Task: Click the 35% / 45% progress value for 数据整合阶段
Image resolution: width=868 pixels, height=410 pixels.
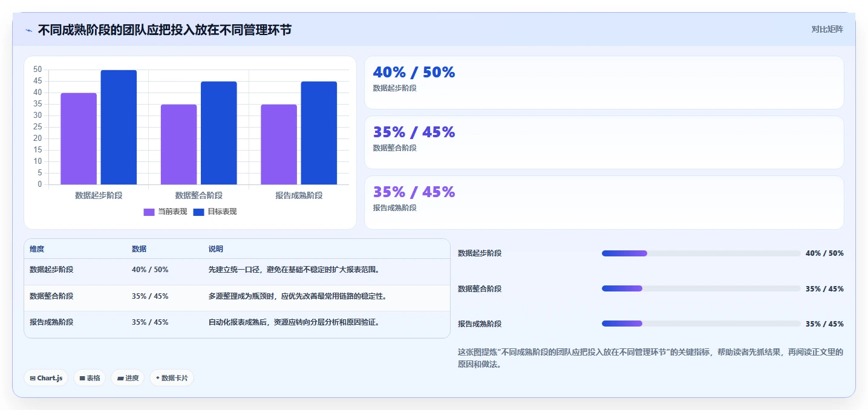Action: (824, 289)
